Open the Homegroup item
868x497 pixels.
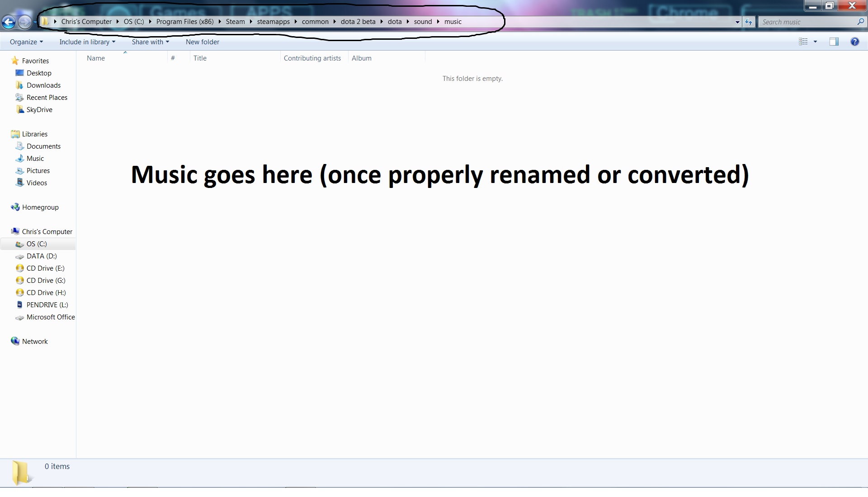40,207
